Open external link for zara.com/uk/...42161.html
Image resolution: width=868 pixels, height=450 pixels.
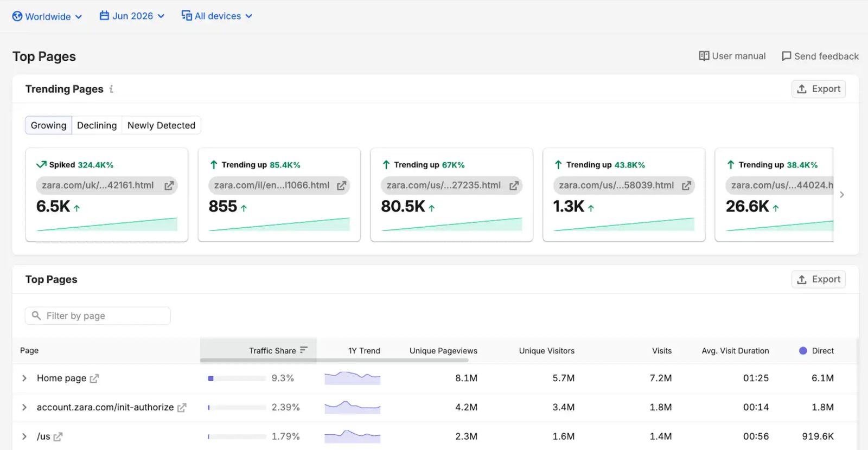point(169,185)
